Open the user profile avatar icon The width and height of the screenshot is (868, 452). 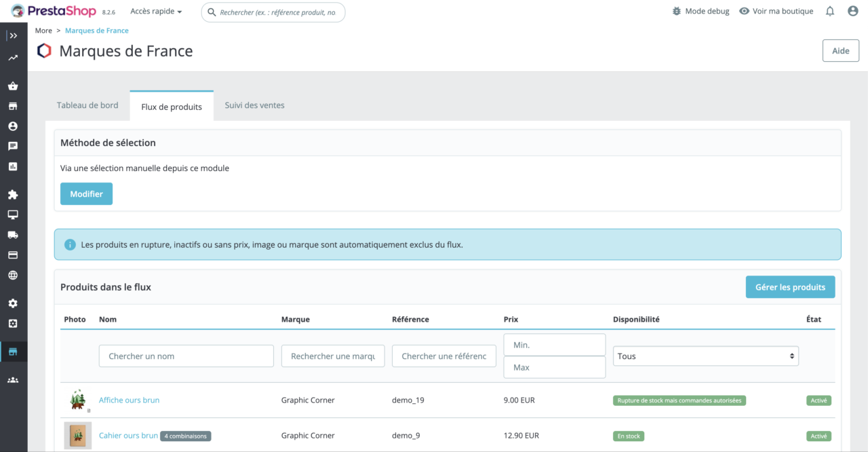pyautogui.click(x=853, y=12)
